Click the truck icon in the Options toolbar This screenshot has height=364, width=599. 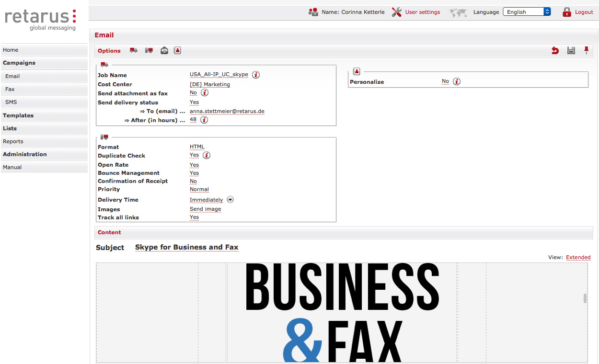(134, 50)
